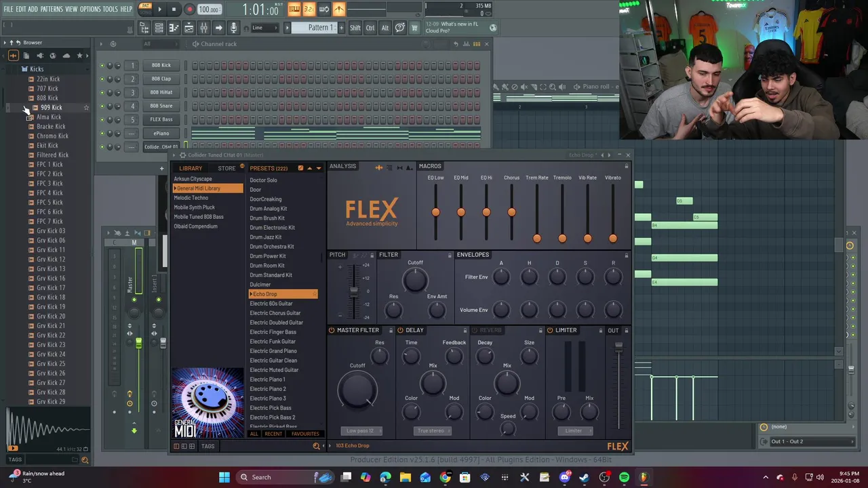This screenshot has width=868, height=488.
Task: Mute the 808 Clap channel LED
Action: coord(102,79)
